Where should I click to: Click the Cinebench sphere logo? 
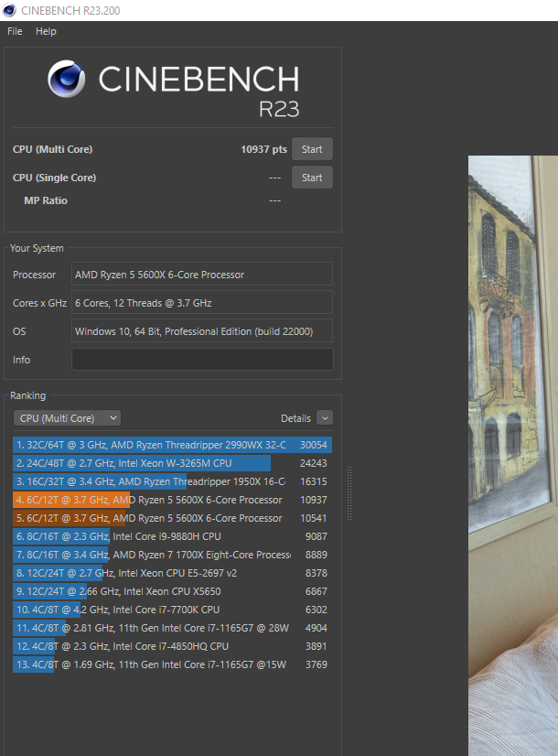(x=67, y=79)
